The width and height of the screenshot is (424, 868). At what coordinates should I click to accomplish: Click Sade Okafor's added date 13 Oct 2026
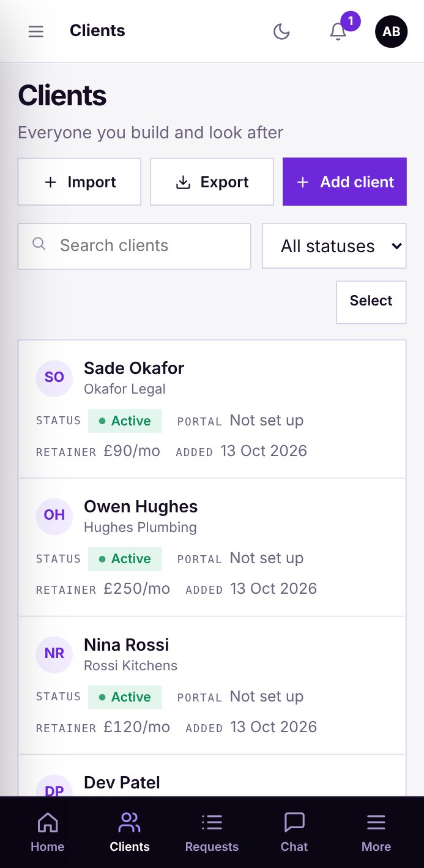point(264,451)
